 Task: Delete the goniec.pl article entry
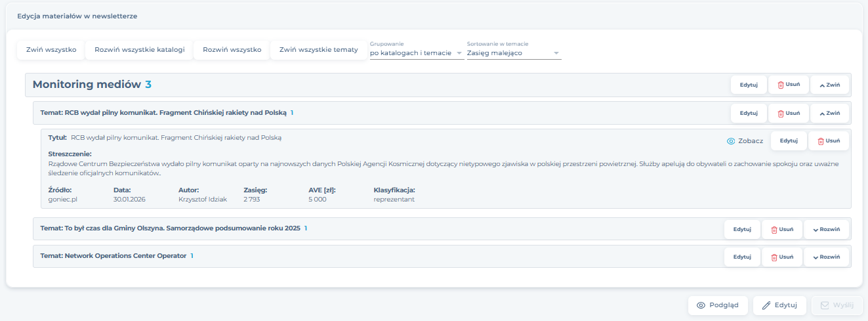(x=828, y=140)
